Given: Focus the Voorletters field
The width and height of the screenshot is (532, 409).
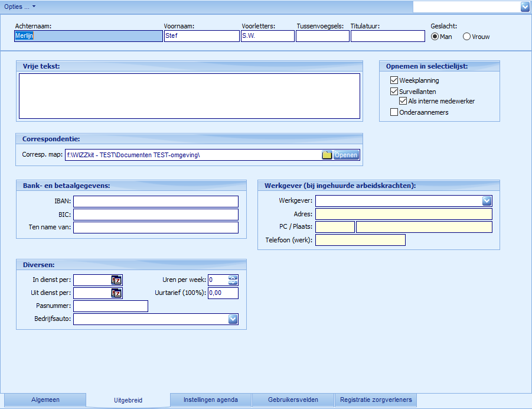Looking at the screenshot, I should tap(267, 36).
